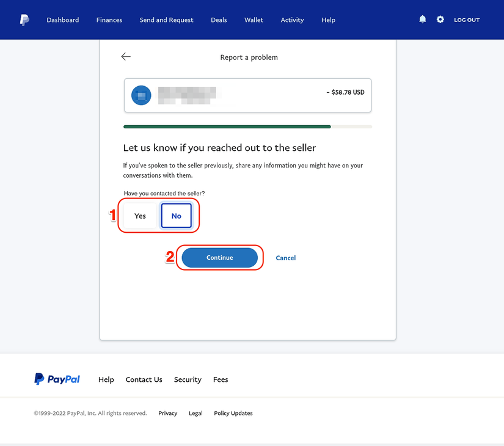Open the Wallet tab
Screen dimensions: 504x446
click(254, 20)
